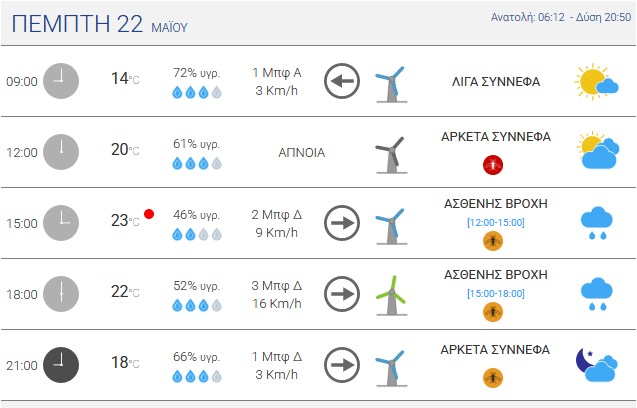Click the red dot beside 23°C
The image size is (637, 408).
pos(149,214)
